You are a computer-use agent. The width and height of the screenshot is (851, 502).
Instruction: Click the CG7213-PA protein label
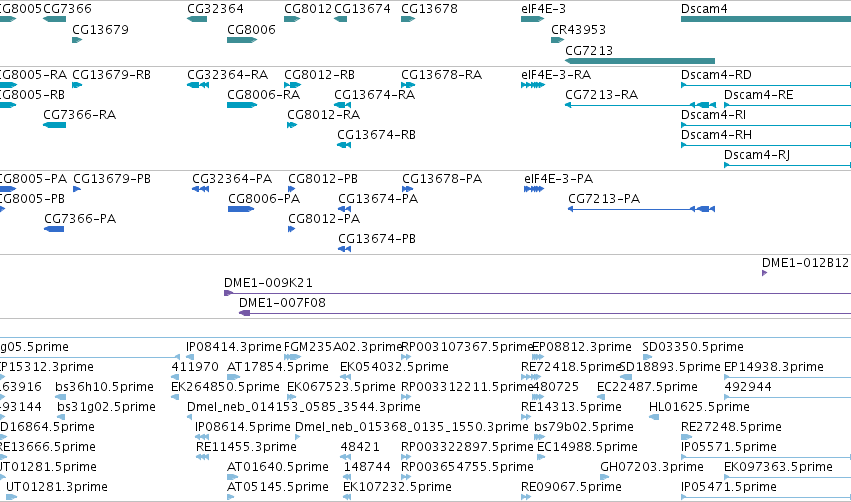point(604,199)
